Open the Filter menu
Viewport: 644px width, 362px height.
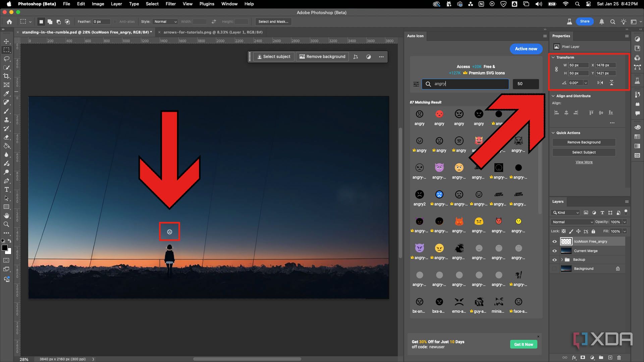[x=170, y=4]
